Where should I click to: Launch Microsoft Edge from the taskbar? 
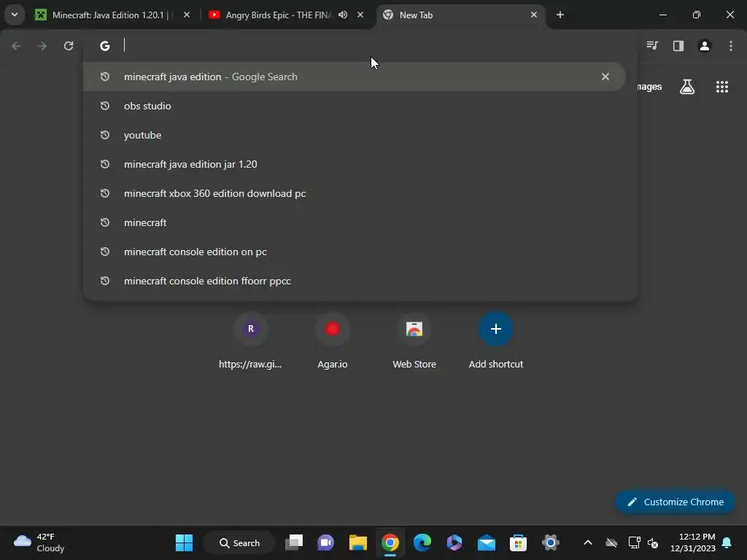[x=422, y=542]
